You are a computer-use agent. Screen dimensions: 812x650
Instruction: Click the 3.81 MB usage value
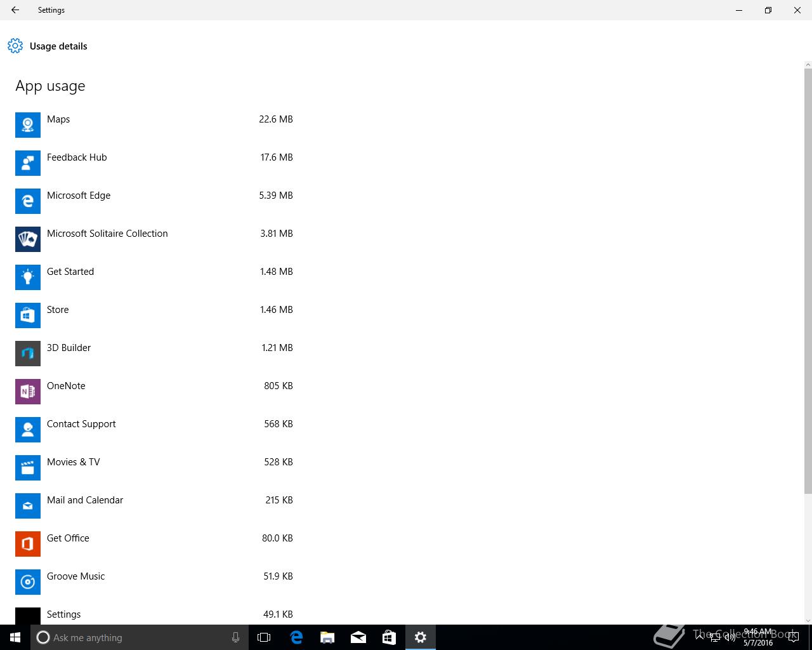click(x=277, y=234)
